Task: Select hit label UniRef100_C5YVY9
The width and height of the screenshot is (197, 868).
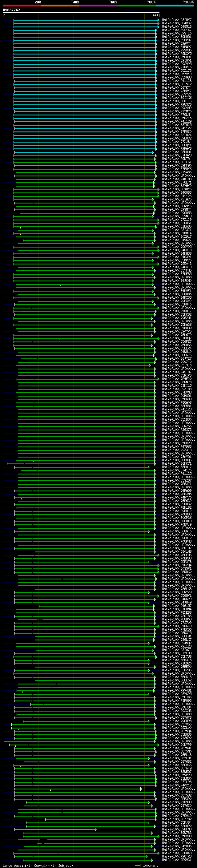Action: tap(177, 74)
